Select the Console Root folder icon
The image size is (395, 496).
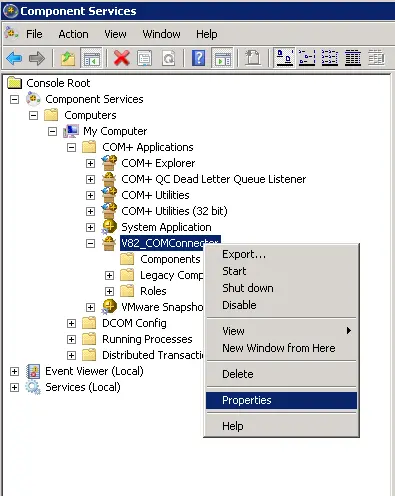(14, 83)
